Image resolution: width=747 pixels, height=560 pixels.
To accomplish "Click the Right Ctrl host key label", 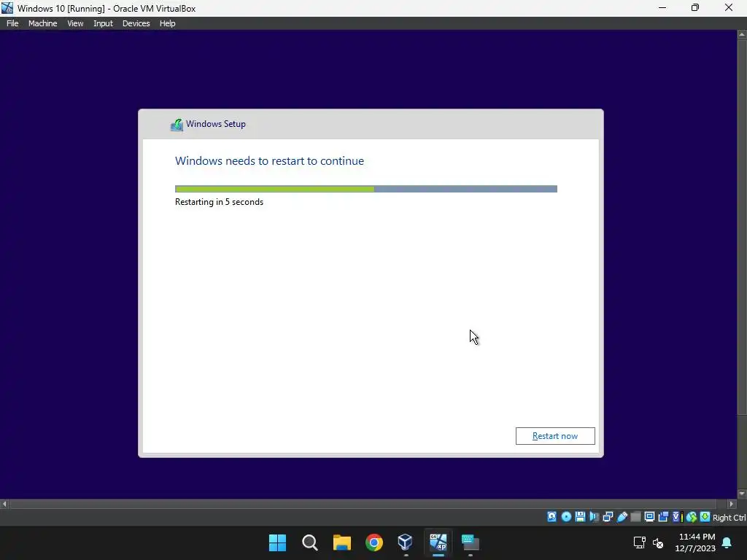I will tap(729, 518).
